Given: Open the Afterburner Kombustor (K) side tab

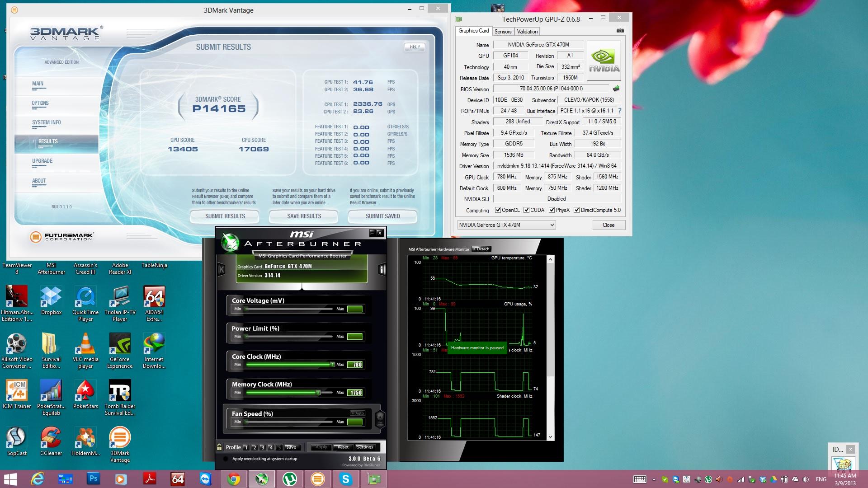Looking at the screenshot, I should coord(221,270).
